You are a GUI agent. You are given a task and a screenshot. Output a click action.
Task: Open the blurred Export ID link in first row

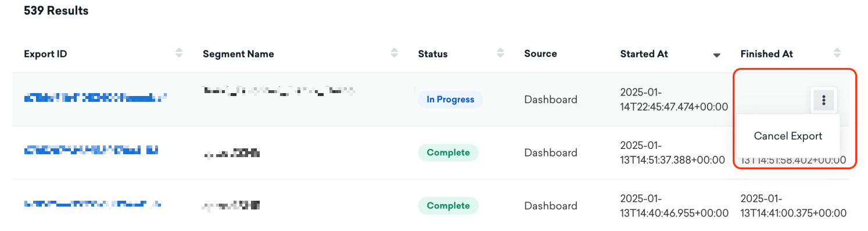point(95,99)
